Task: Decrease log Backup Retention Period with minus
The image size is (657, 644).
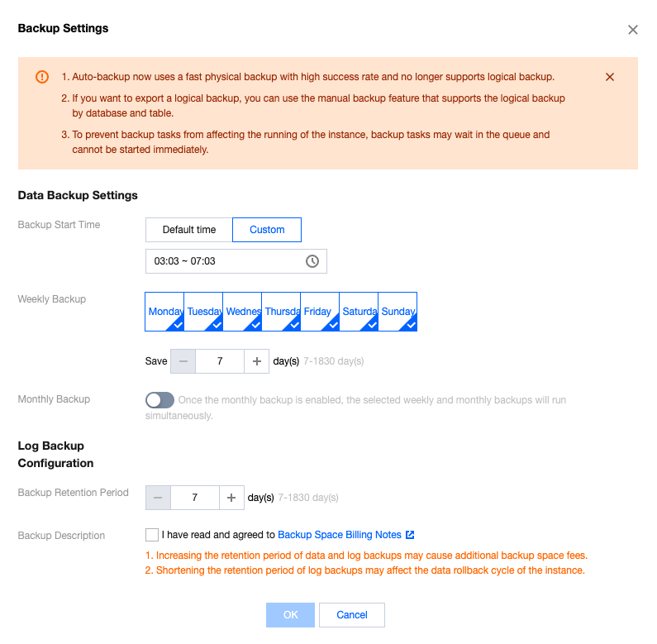Action: pyautogui.click(x=158, y=498)
